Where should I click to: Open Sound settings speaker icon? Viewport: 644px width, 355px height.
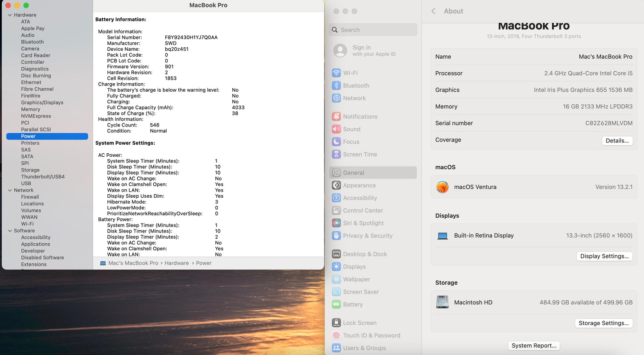click(336, 129)
